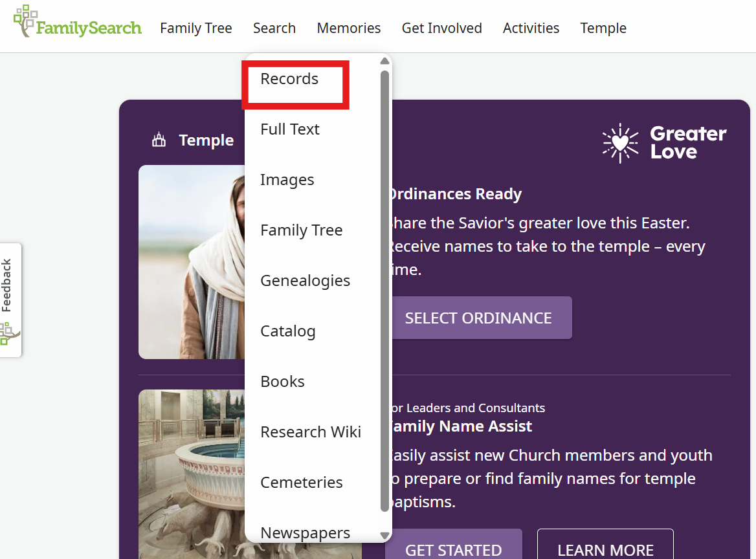Open the Feedback side tab

pos(10,300)
